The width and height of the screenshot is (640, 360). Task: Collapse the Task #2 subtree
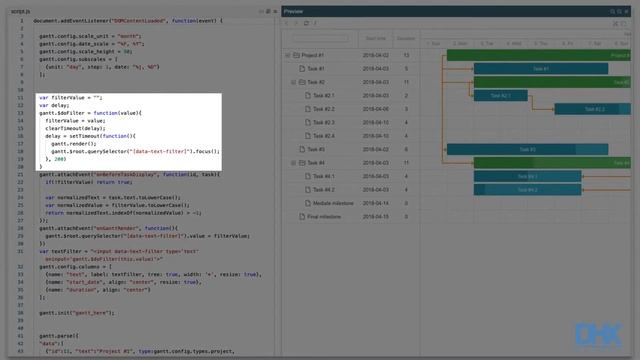(293, 82)
